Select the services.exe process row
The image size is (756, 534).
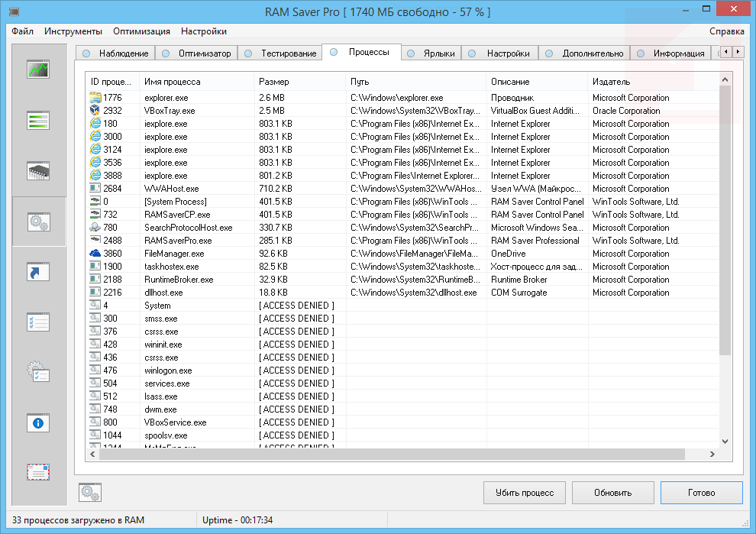[402, 384]
